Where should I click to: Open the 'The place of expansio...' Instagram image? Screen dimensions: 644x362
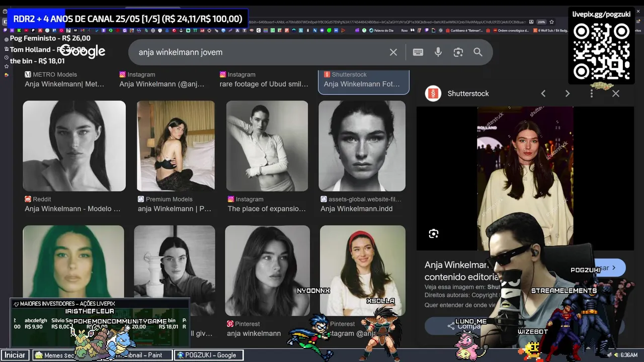click(267, 146)
